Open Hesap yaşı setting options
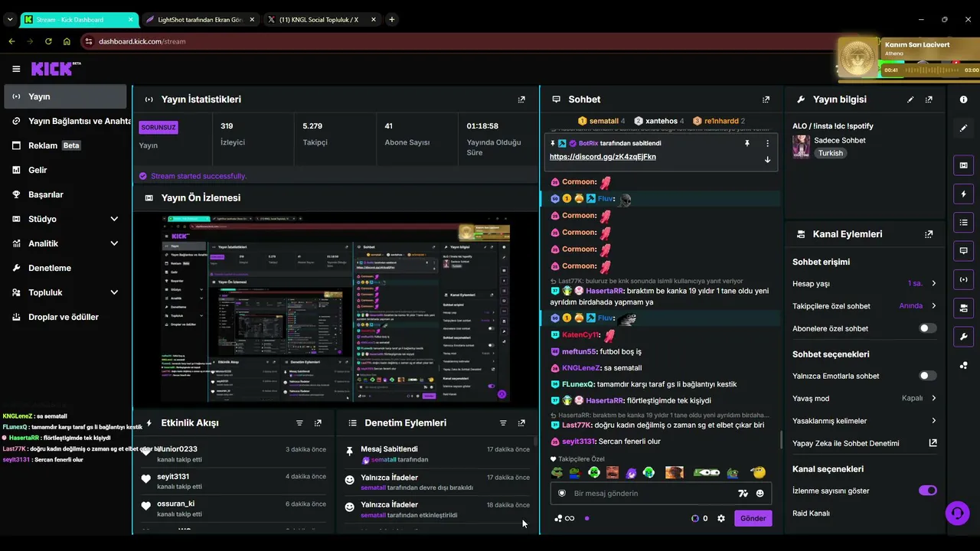 864,284
